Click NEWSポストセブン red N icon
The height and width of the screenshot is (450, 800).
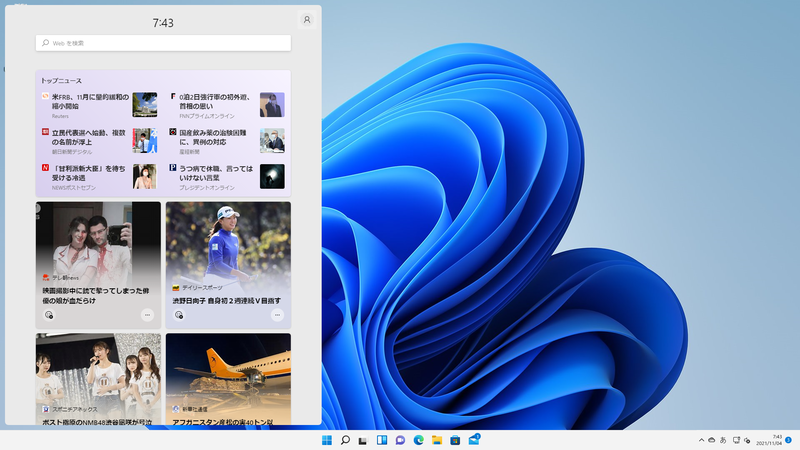point(45,167)
